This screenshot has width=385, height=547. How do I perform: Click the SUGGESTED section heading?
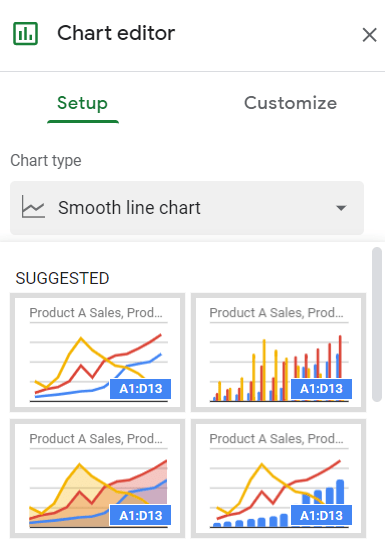62,278
